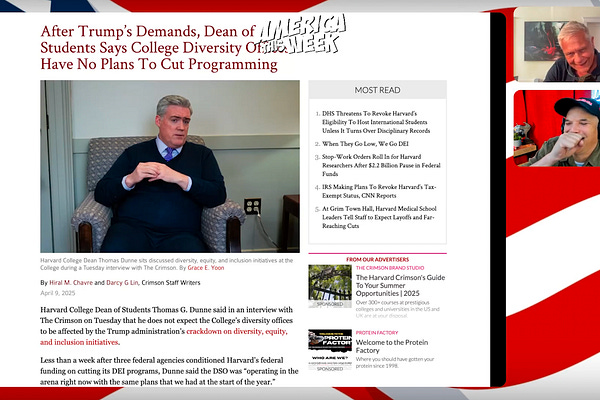Viewport: 600px width, 400px height.
Task: Open 'When They Go Low, We Go DEI'
Action: click(365, 144)
